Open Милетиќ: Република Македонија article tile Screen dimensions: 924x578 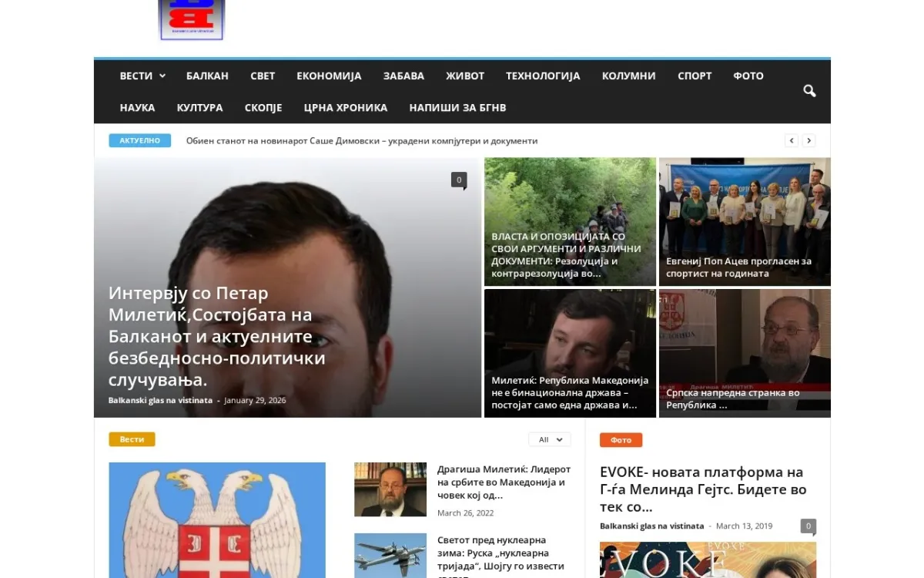[570, 353]
